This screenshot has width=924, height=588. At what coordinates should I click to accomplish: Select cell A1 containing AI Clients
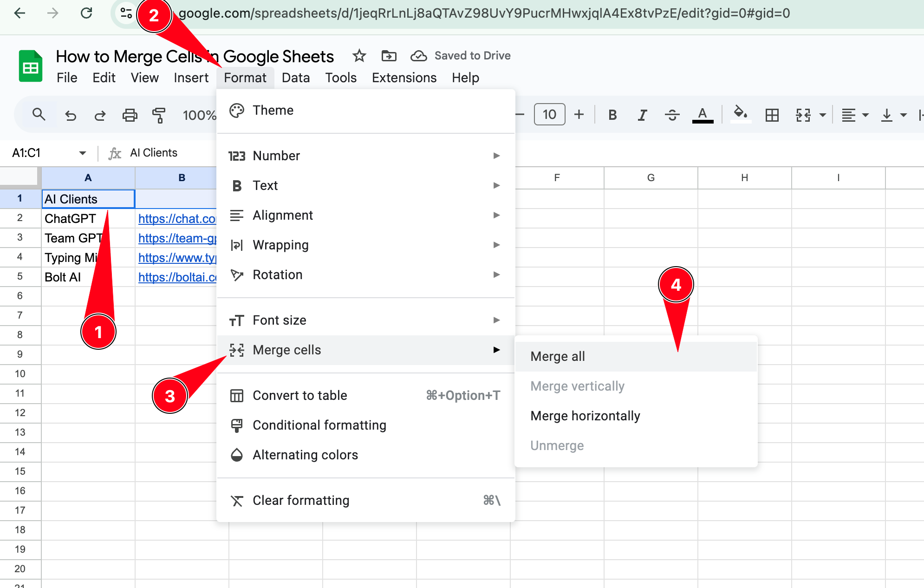coord(88,199)
